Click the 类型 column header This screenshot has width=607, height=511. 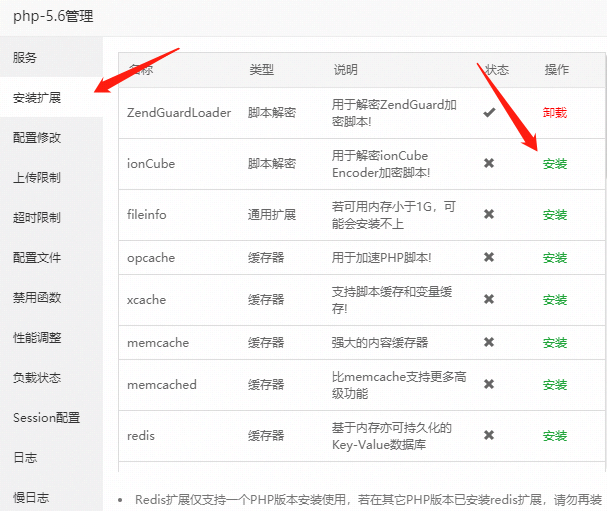click(262, 70)
